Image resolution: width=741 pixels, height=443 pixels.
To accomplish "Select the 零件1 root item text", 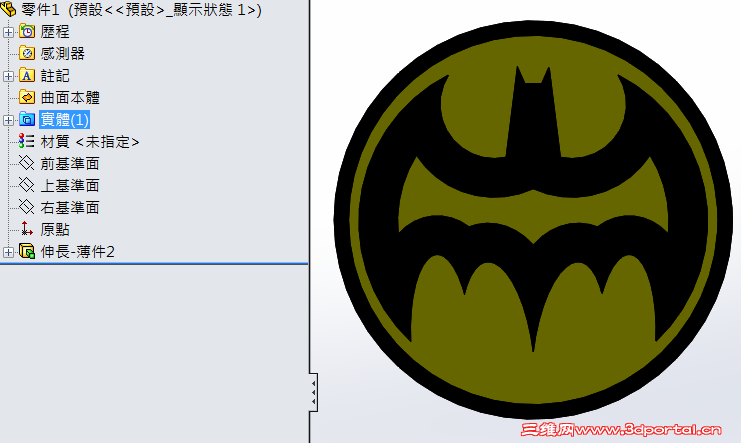I will click(141, 9).
